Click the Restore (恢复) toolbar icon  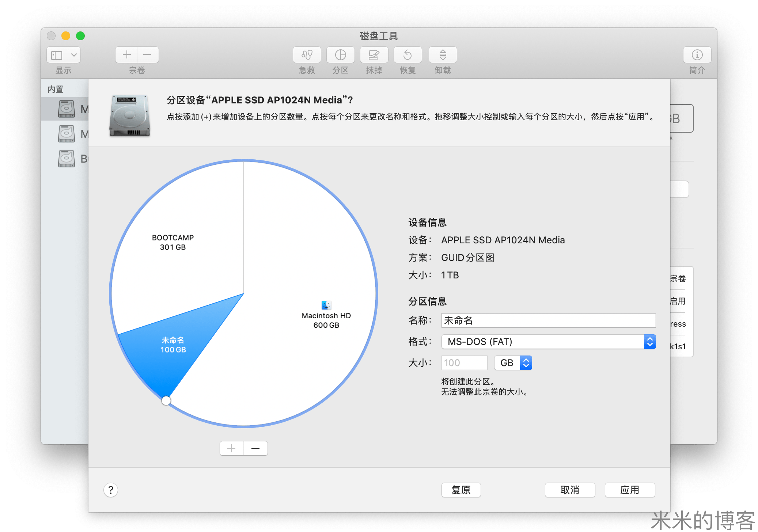point(408,55)
